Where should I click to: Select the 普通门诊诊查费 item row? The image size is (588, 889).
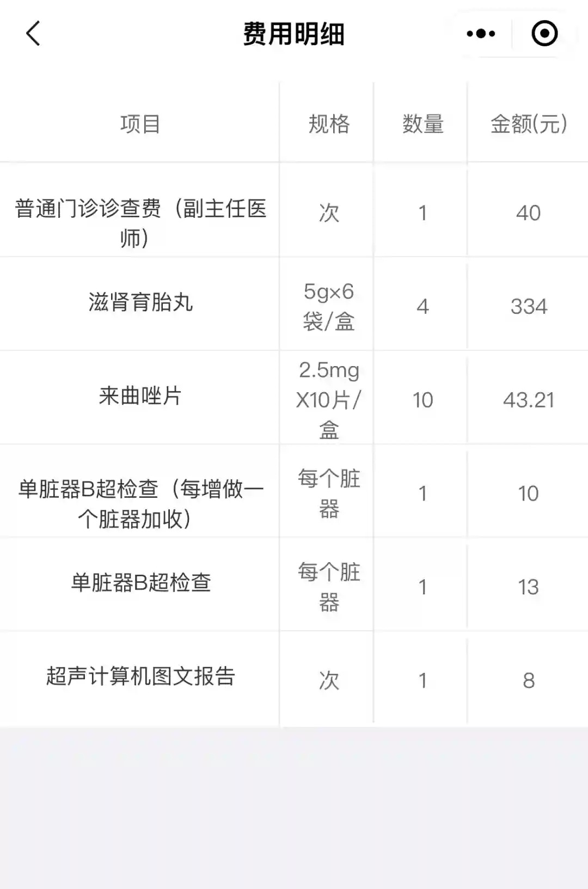[140, 222]
